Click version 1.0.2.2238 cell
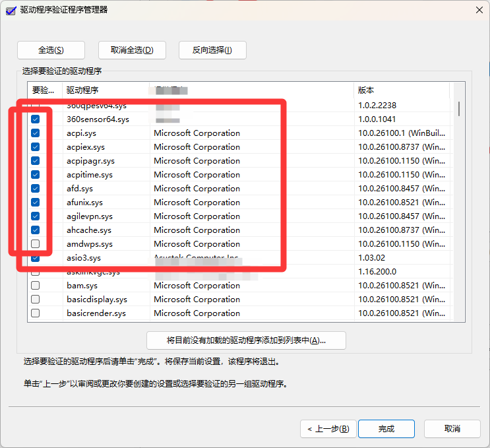The image size is (490, 448). coord(377,106)
